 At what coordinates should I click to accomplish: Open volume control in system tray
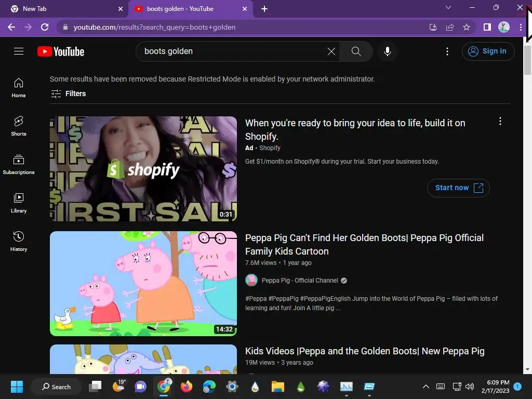(x=470, y=387)
